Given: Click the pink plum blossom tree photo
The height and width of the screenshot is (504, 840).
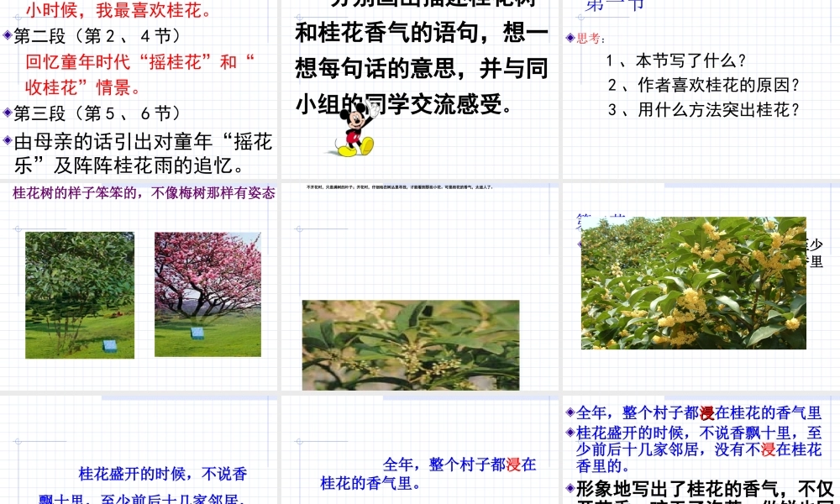Looking at the screenshot, I should click(x=207, y=294).
